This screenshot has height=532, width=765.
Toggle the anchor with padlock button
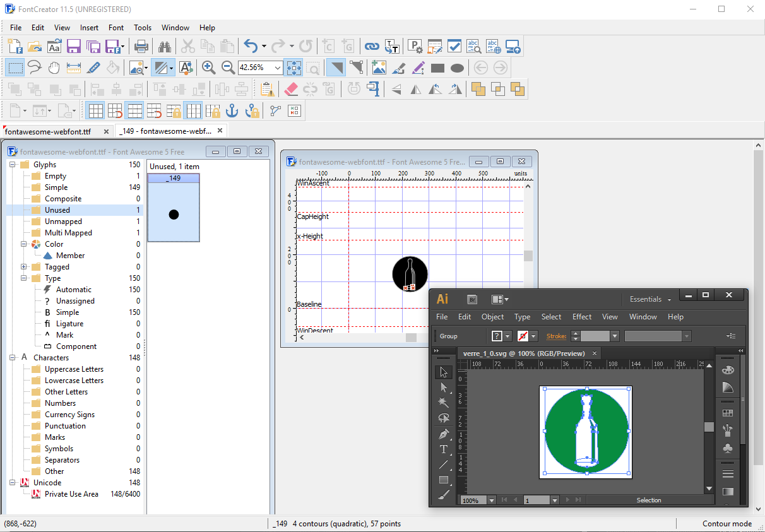pos(252,110)
